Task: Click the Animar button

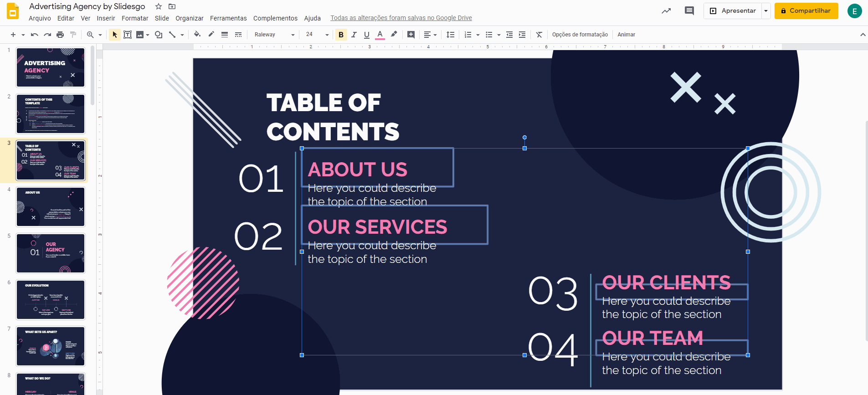Action: pos(627,35)
